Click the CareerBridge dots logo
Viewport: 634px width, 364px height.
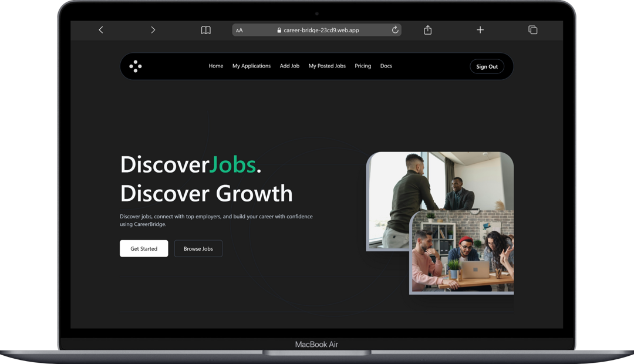pos(136,66)
